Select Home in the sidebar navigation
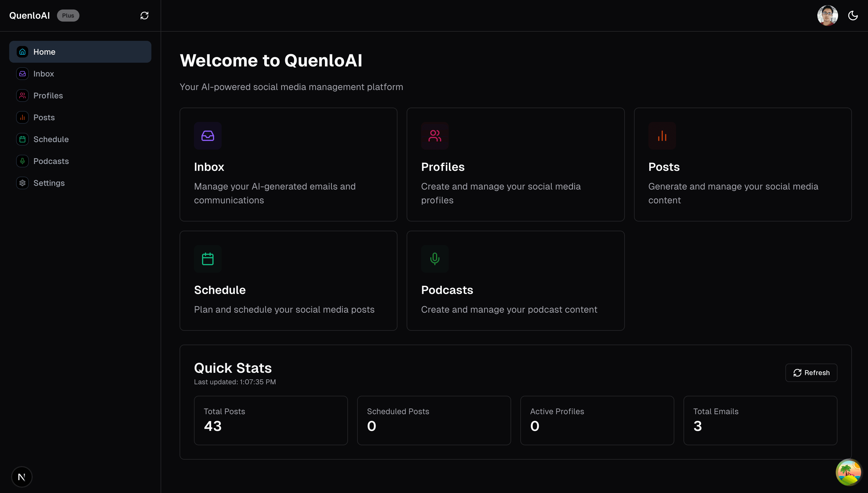This screenshot has width=868, height=493. click(44, 51)
